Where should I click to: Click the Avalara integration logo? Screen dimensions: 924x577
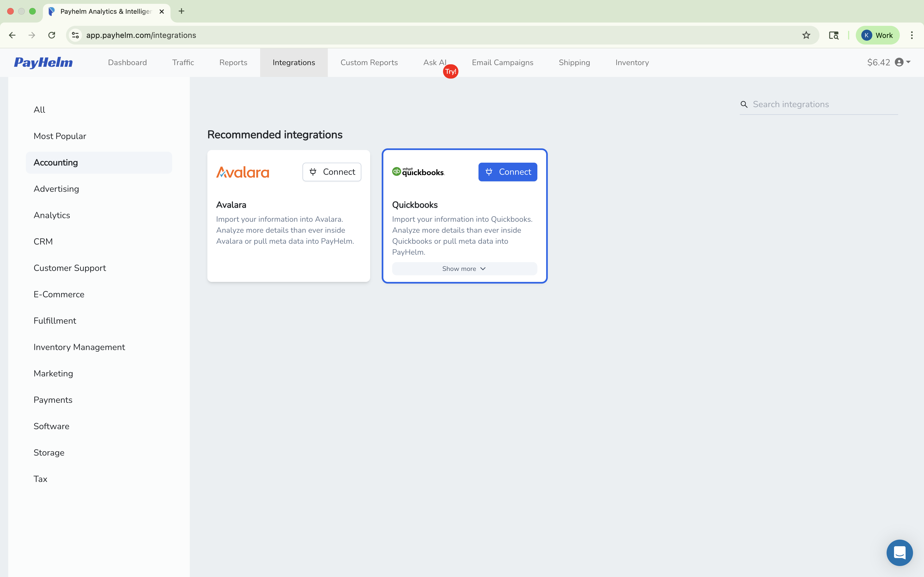pos(242,172)
